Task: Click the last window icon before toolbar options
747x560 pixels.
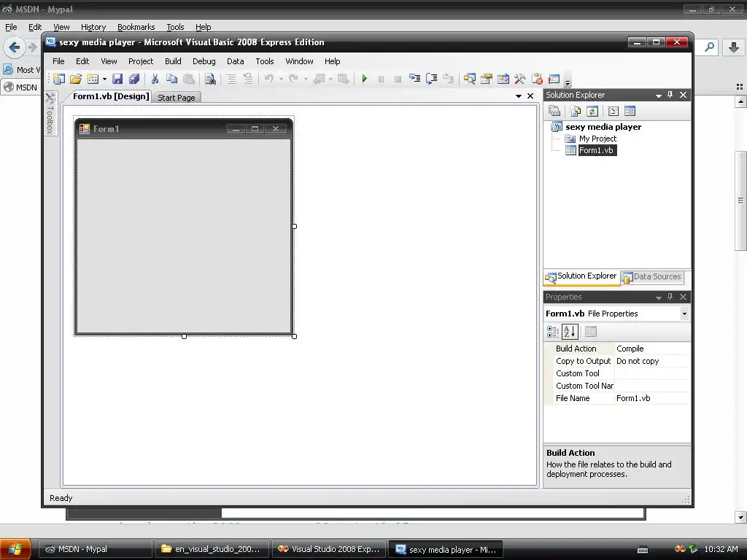Action: [554, 79]
